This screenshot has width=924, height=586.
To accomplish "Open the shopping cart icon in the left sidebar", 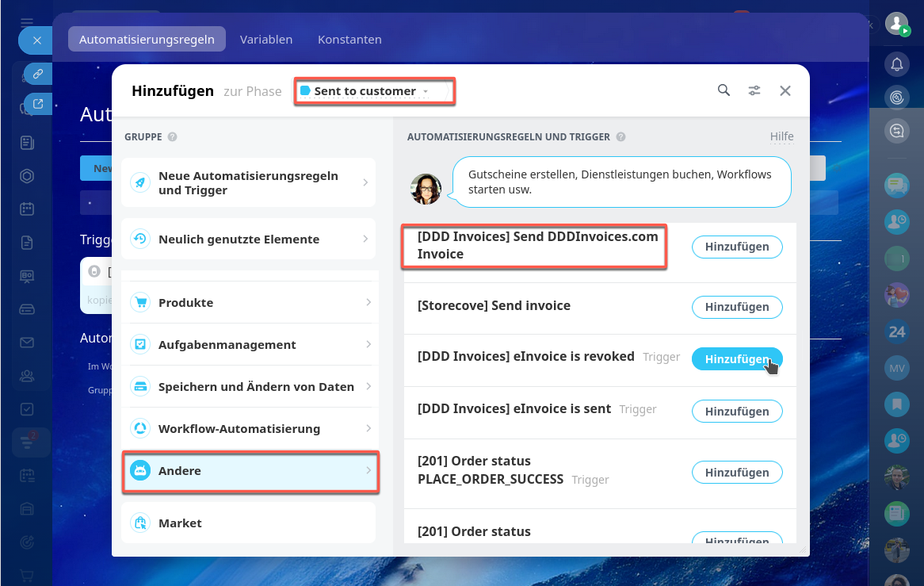I will click(27, 575).
